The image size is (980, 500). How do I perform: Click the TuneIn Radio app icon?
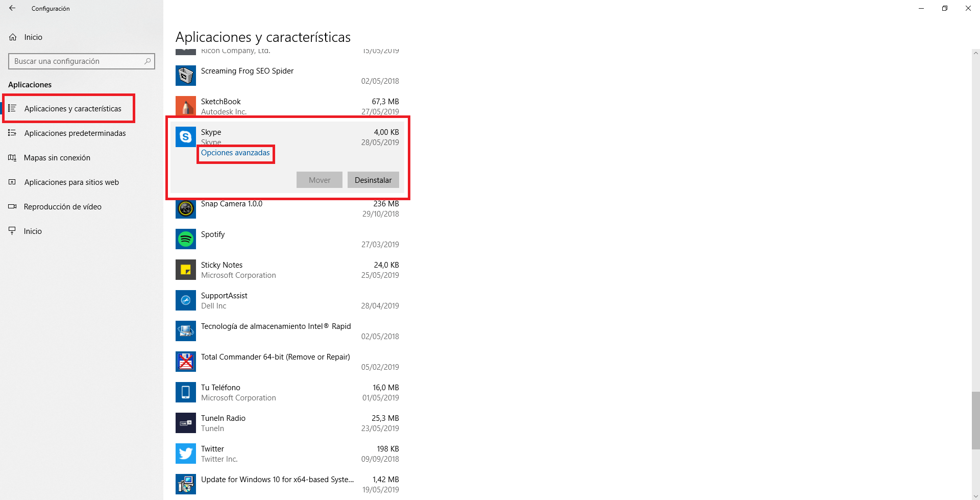(x=186, y=423)
